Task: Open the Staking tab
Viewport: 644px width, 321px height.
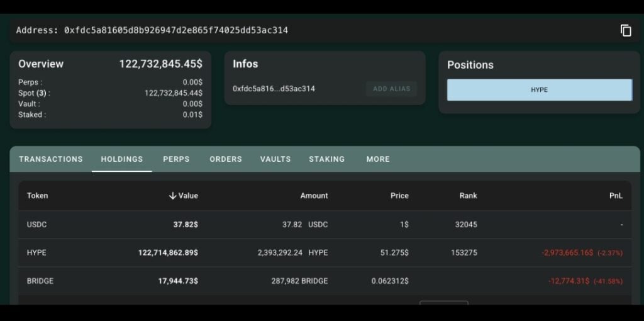Action: 326,159
